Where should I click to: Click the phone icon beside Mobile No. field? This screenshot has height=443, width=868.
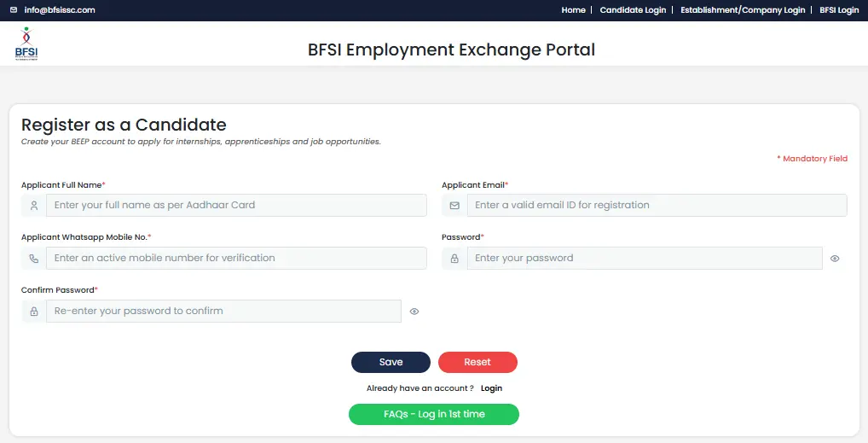point(34,259)
